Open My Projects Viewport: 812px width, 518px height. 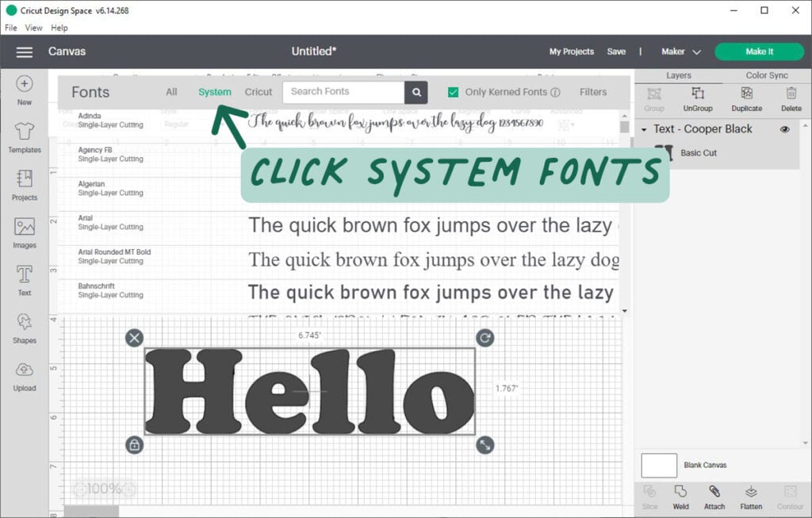(x=572, y=52)
